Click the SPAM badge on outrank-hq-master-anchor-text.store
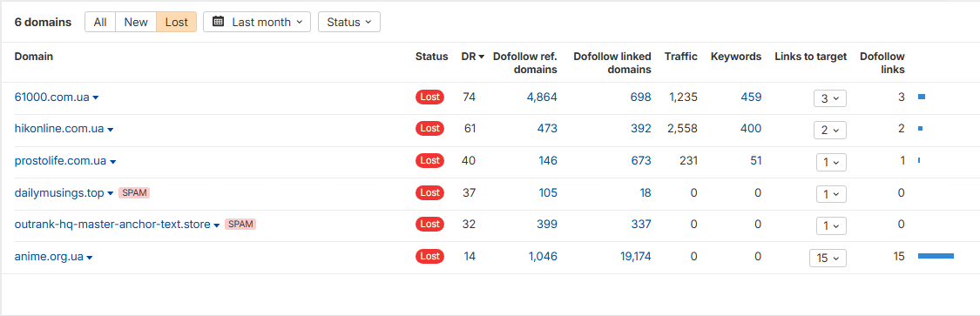980x316 pixels. (x=240, y=225)
